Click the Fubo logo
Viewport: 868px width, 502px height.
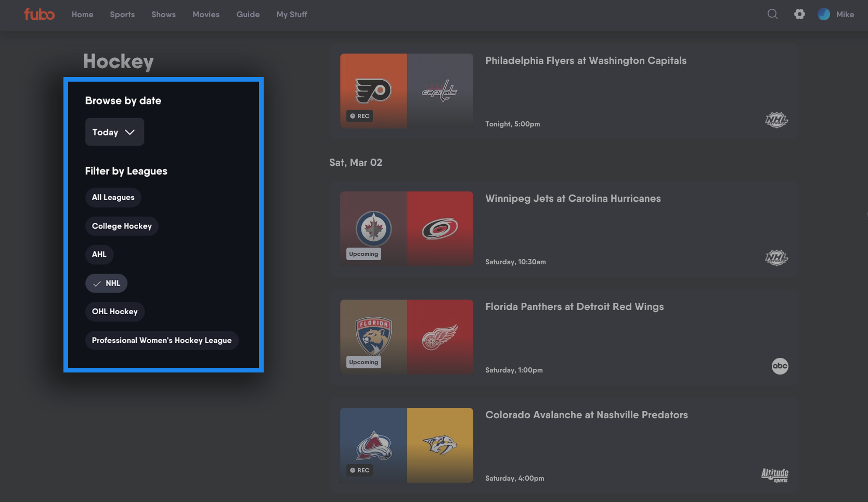(39, 14)
